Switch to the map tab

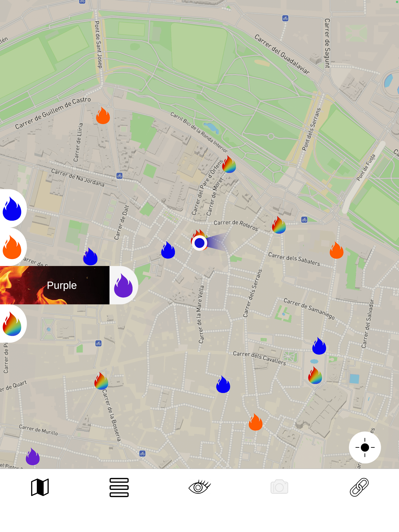pyautogui.click(x=40, y=487)
